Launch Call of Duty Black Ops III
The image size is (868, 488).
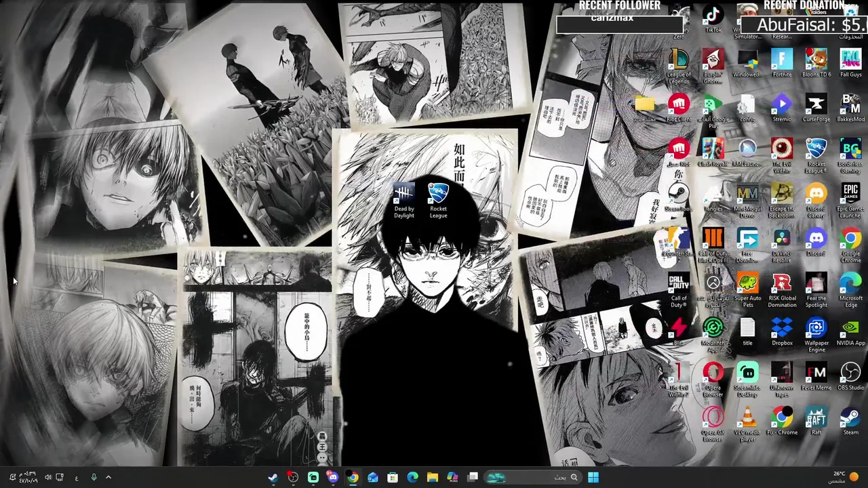point(713,245)
